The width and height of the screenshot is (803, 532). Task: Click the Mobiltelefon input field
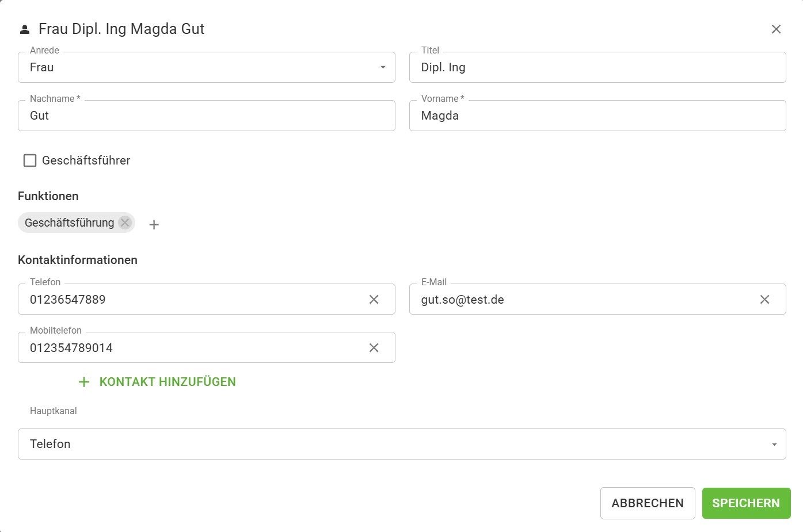pos(190,347)
